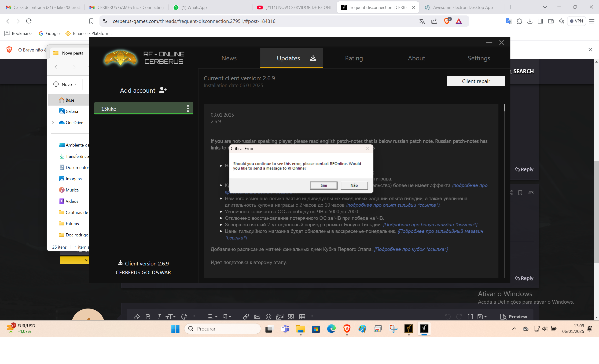Click the editor smilies icon
The width and height of the screenshot is (599, 364).
(268, 316)
